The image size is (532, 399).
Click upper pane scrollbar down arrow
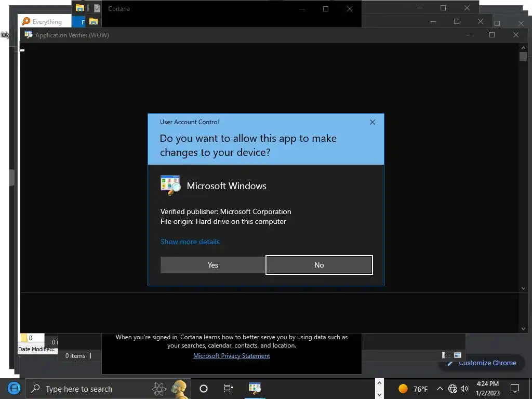click(523, 288)
